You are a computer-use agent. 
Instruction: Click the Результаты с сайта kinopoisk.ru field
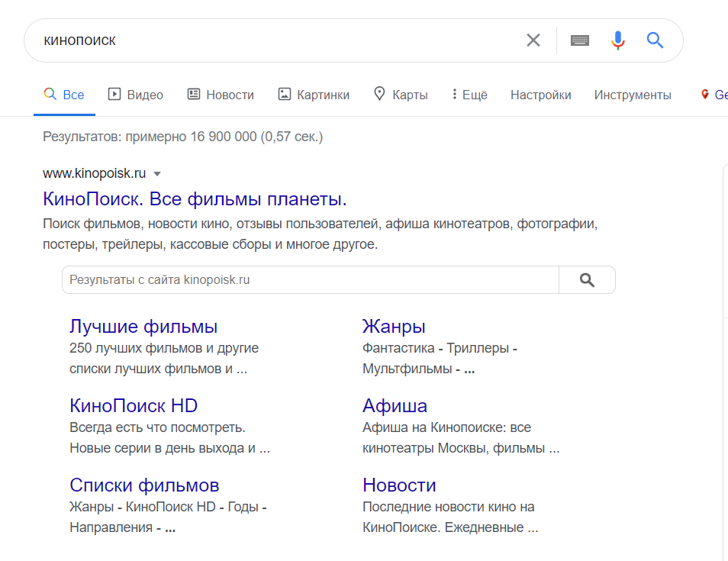[310, 279]
